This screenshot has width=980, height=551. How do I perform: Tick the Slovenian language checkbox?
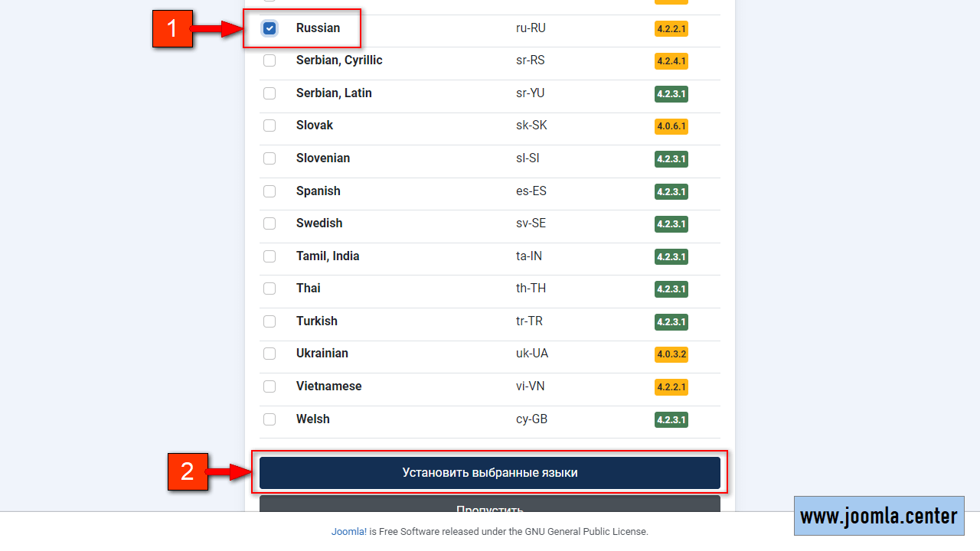pos(269,158)
